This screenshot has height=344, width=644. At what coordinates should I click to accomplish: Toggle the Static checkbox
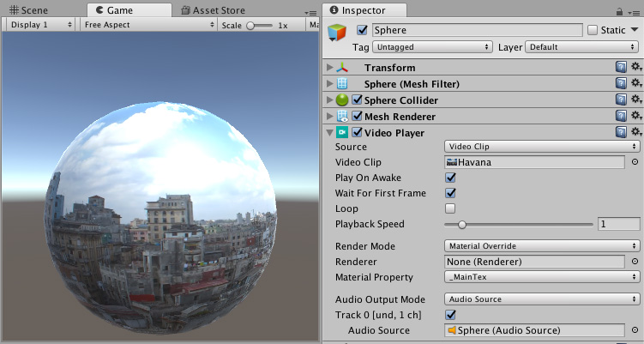tap(593, 30)
